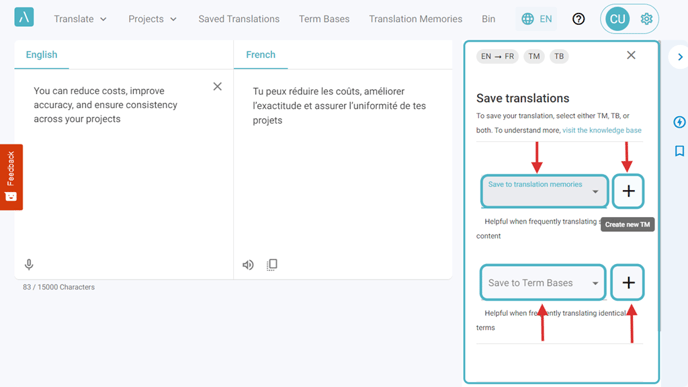Expand the right sidebar chevron

point(680,57)
